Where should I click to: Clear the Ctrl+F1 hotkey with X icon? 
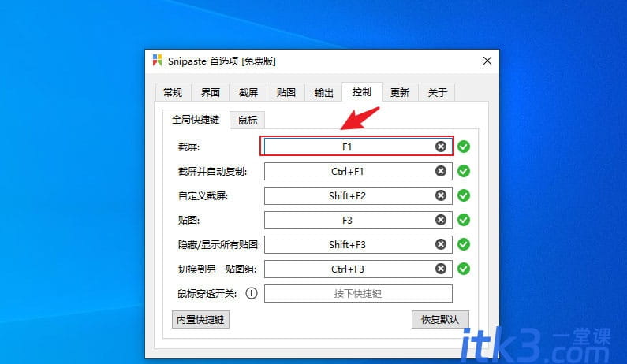[x=441, y=171]
